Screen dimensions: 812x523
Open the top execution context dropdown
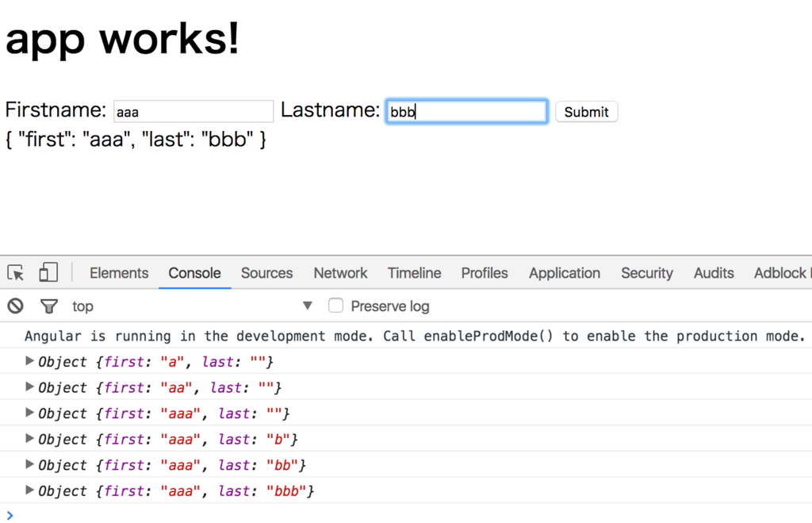pos(307,306)
